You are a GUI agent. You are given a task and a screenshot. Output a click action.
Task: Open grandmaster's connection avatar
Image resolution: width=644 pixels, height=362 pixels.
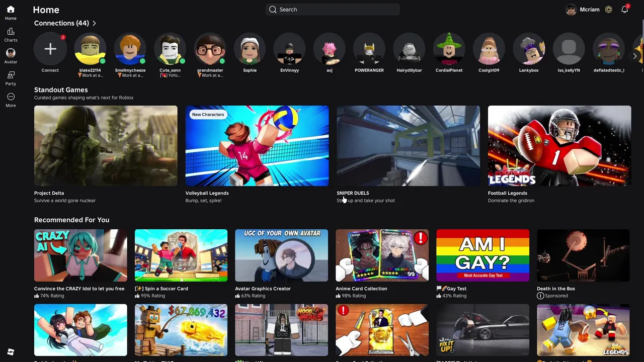pos(210,49)
